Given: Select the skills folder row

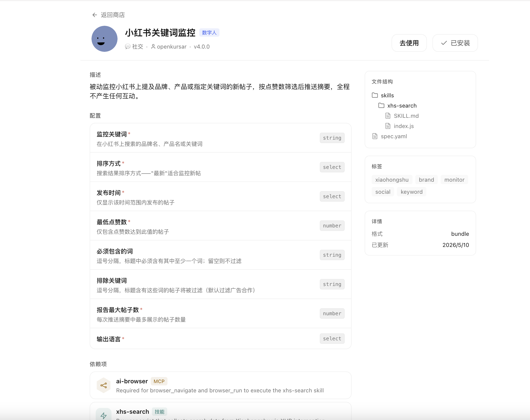Looking at the screenshot, I should click(x=420, y=95).
